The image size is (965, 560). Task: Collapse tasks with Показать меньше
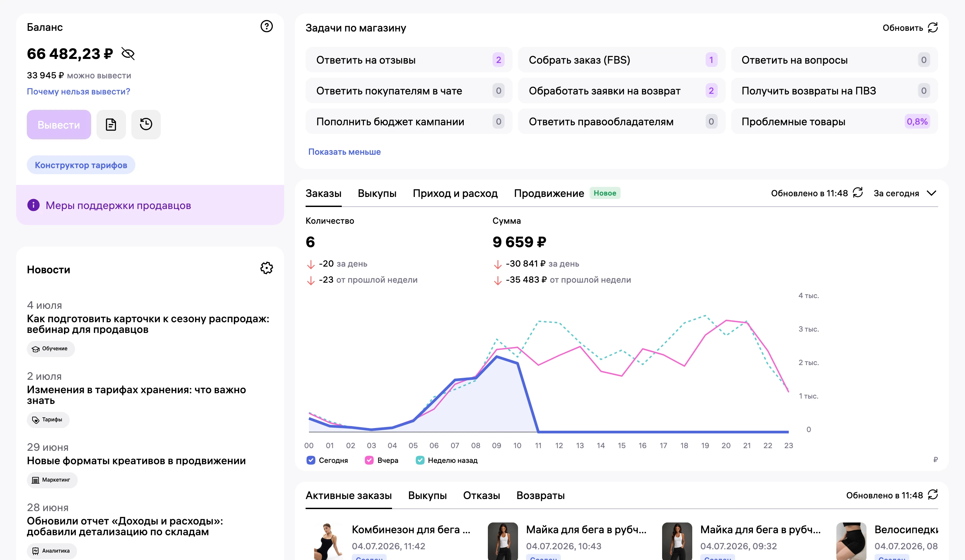tap(344, 152)
